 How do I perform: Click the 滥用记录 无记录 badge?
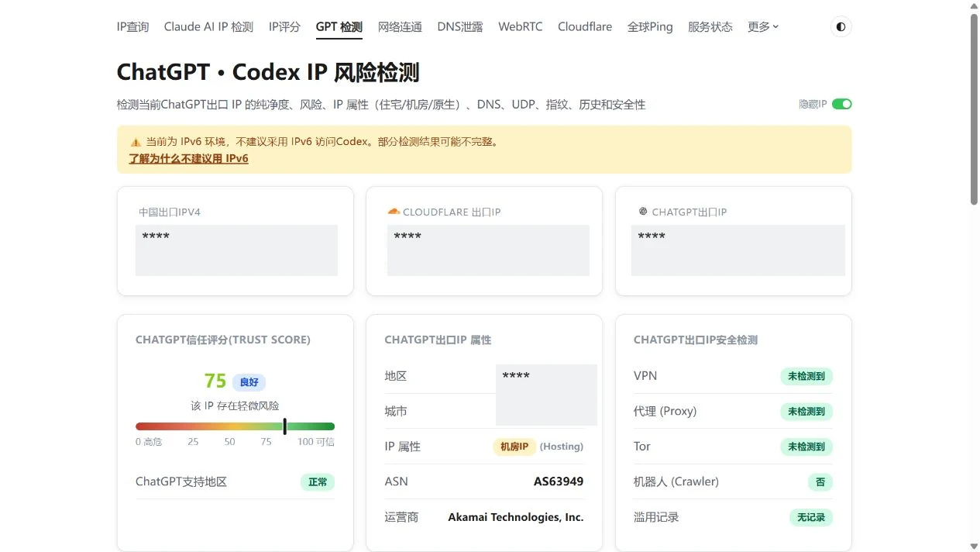point(811,517)
